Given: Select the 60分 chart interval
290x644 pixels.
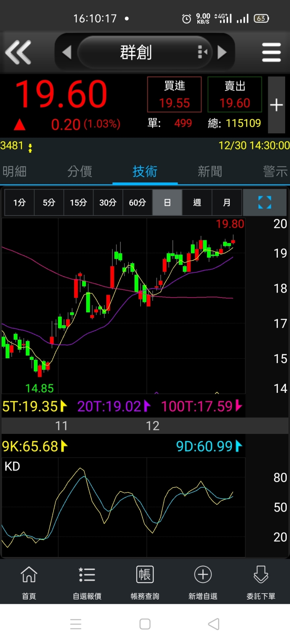Looking at the screenshot, I should click(137, 202).
